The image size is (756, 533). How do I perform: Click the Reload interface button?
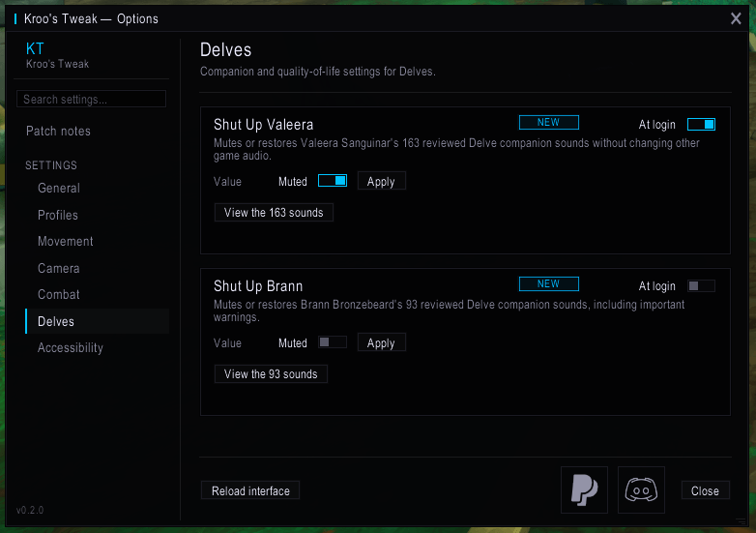250,490
